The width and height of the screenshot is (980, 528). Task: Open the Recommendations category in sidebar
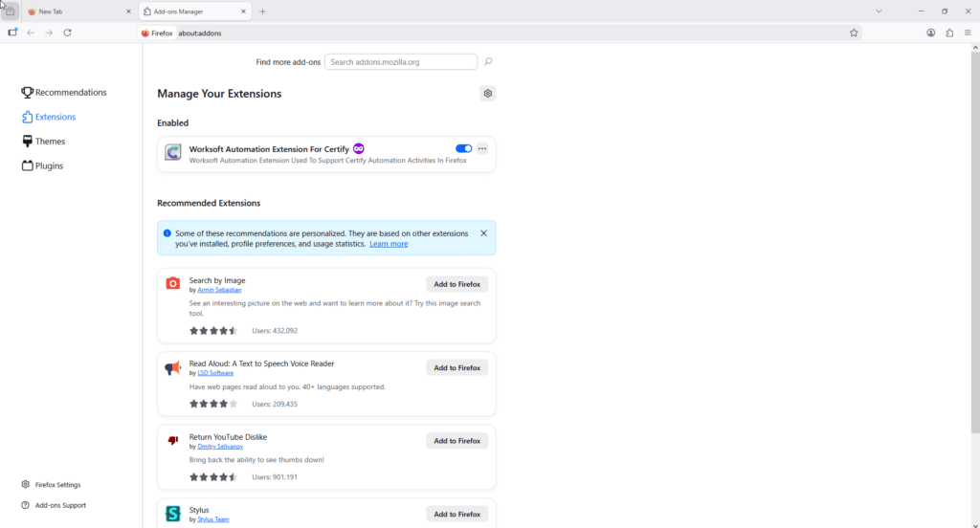point(64,93)
